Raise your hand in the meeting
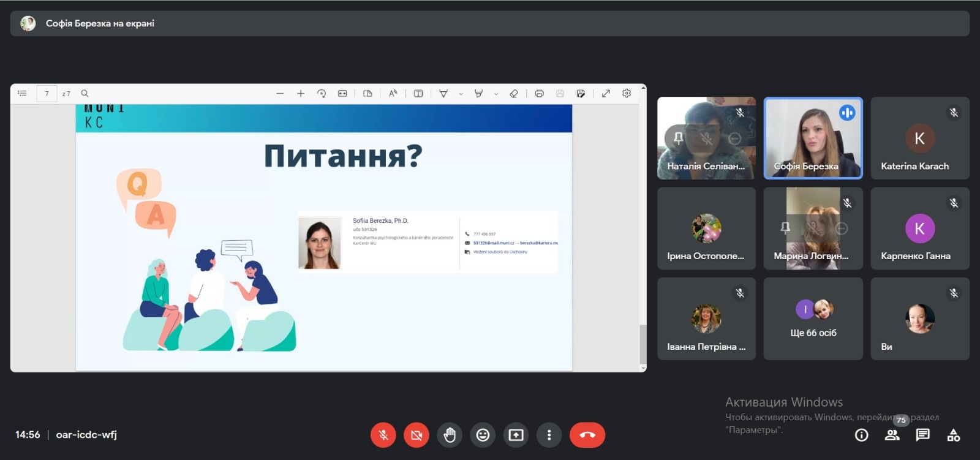The width and height of the screenshot is (980, 460). point(450,435)
